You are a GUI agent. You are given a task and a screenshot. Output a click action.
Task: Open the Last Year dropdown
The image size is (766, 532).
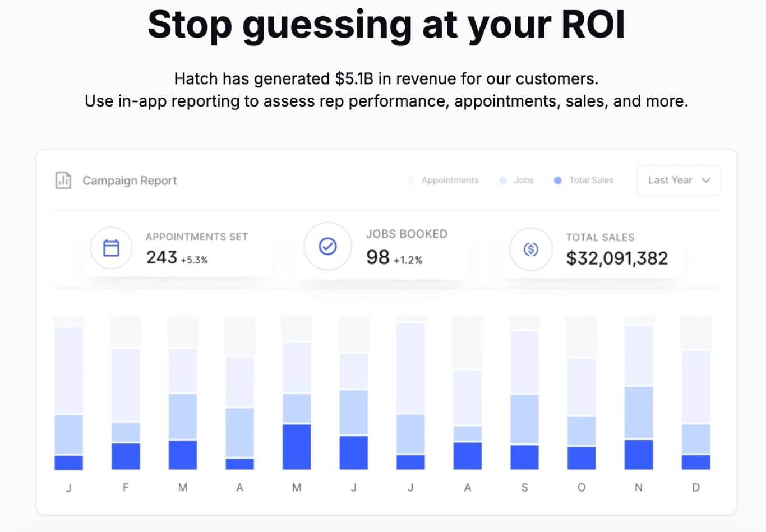[x=679, y=180]
